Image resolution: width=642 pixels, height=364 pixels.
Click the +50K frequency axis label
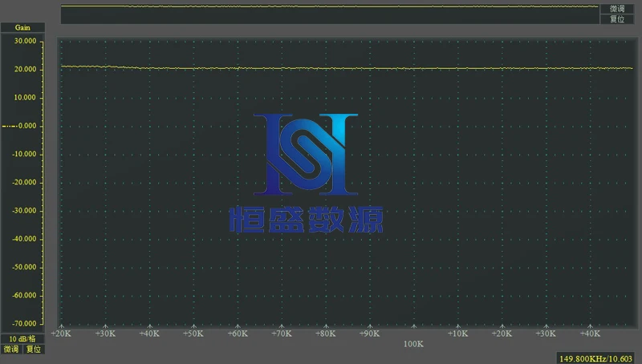coord(193,334)
